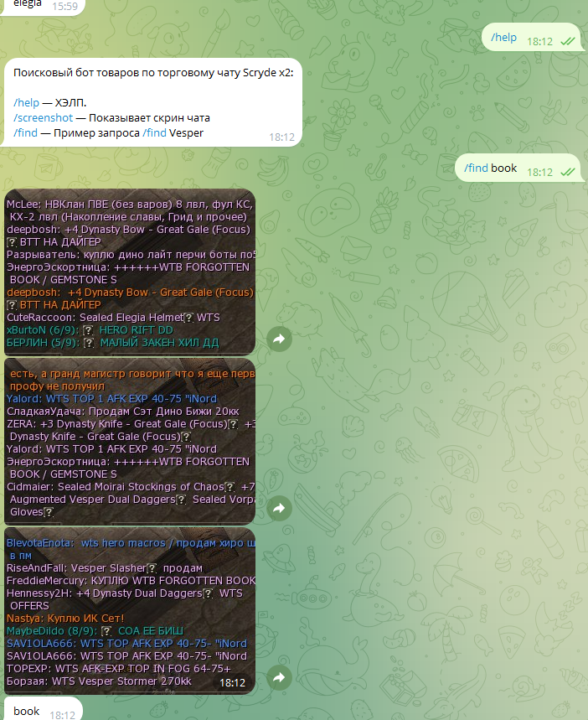Click /find command in sent book query
588x720 pixels.
[x=476, y=168]
